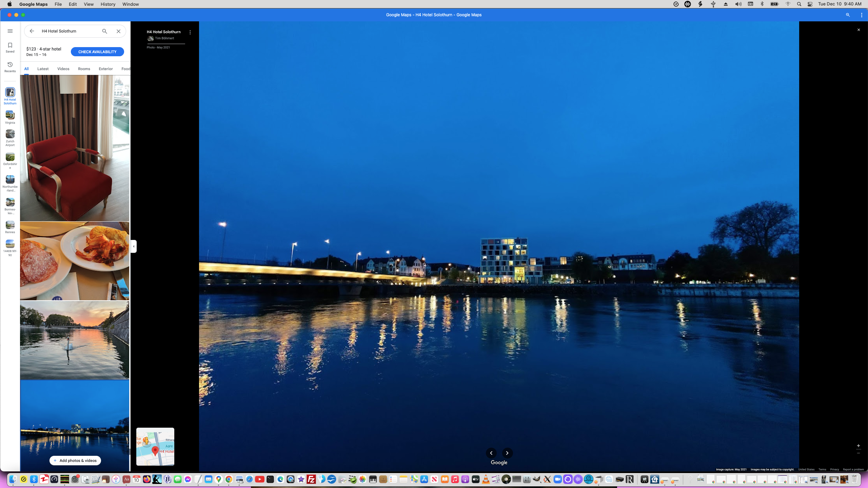Show previous photo with left chevron
Image resolution: width=868 pixels, height=488 pixels.
pyautogui.click(x=491, y=453)
